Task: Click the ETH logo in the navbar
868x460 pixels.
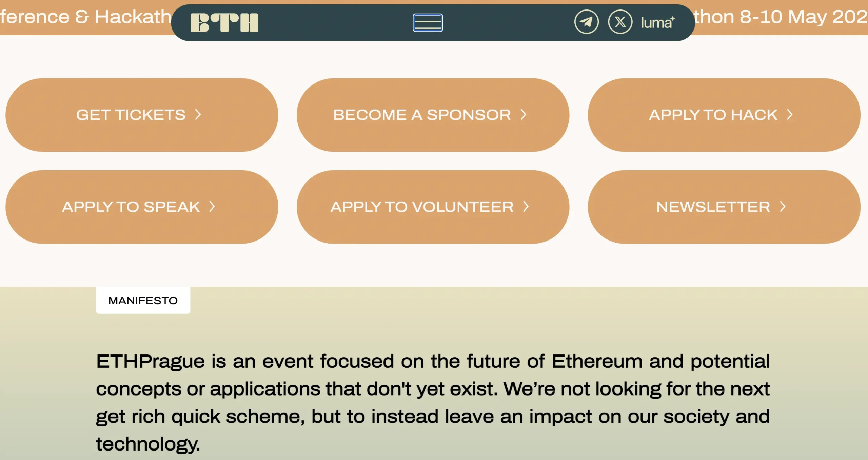Action: coord(224,22)
